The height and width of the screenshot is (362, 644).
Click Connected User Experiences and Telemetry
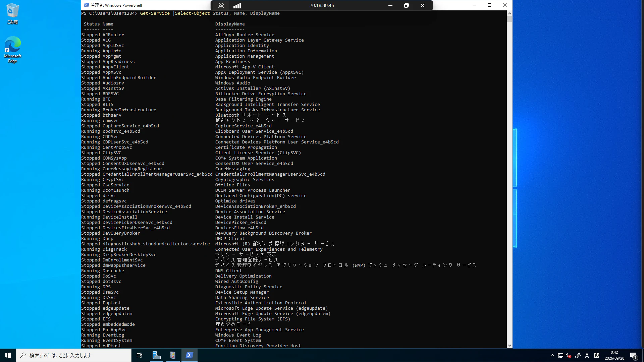[x=269, y=249]
